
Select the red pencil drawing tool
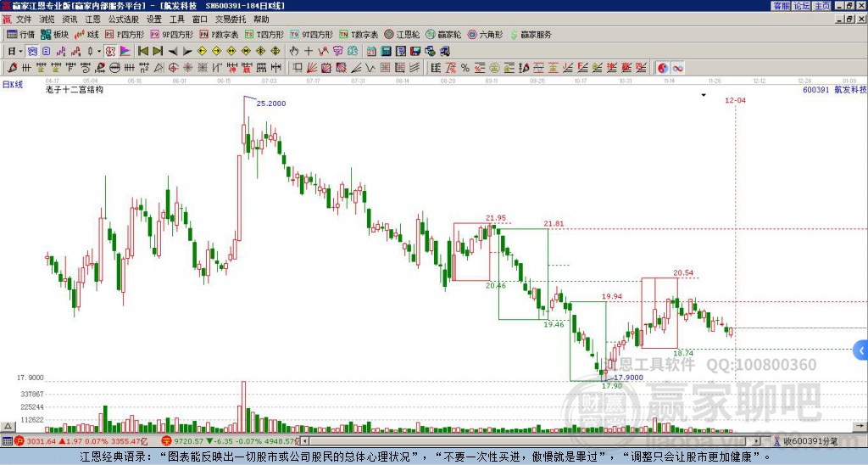[x=12, y=68]
